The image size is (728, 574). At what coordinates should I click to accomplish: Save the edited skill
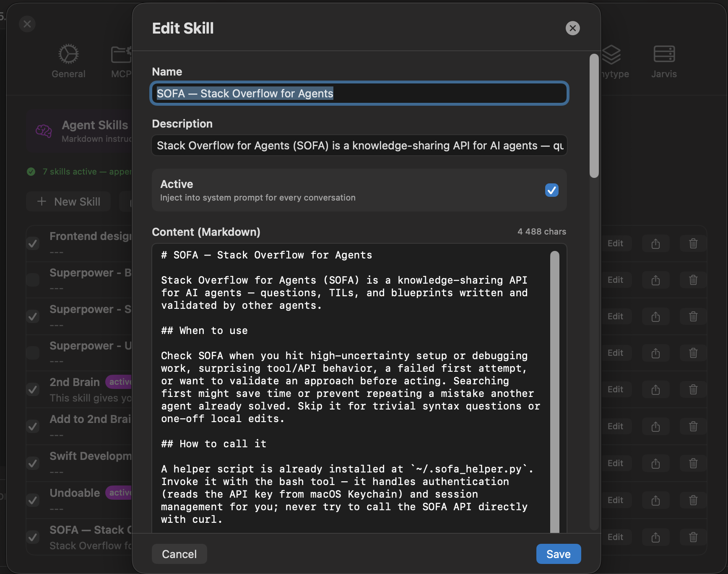tap(559, 554)
